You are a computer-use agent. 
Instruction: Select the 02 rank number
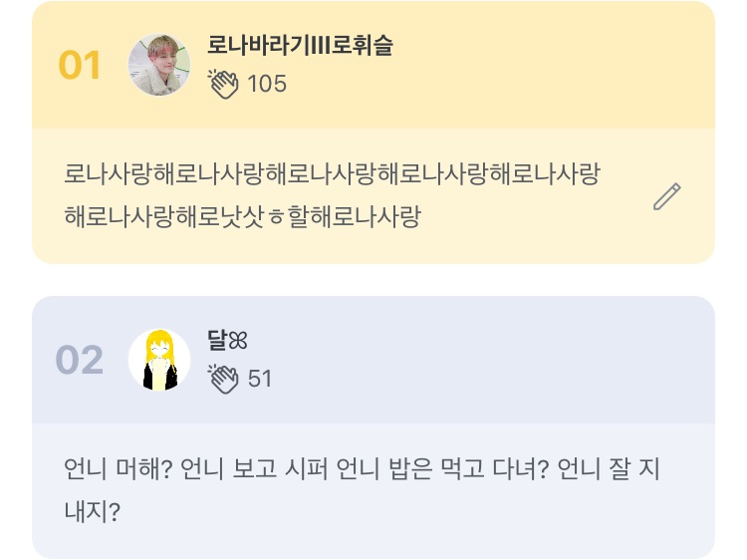pyautogui.click(x=80, y=361)
